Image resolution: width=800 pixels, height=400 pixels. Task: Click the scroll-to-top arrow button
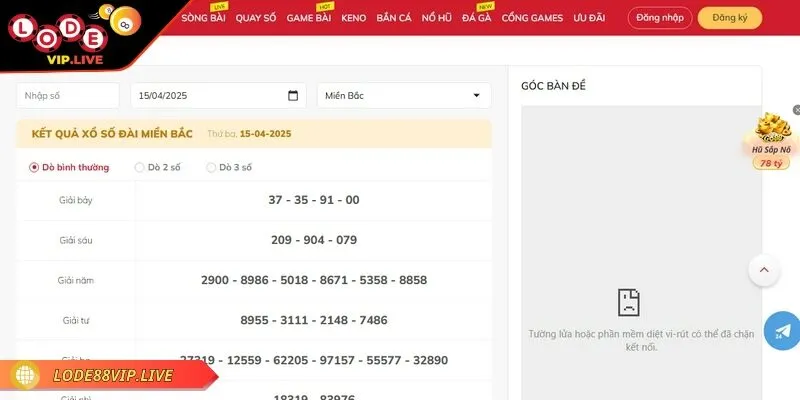click(x=763, y=270)
